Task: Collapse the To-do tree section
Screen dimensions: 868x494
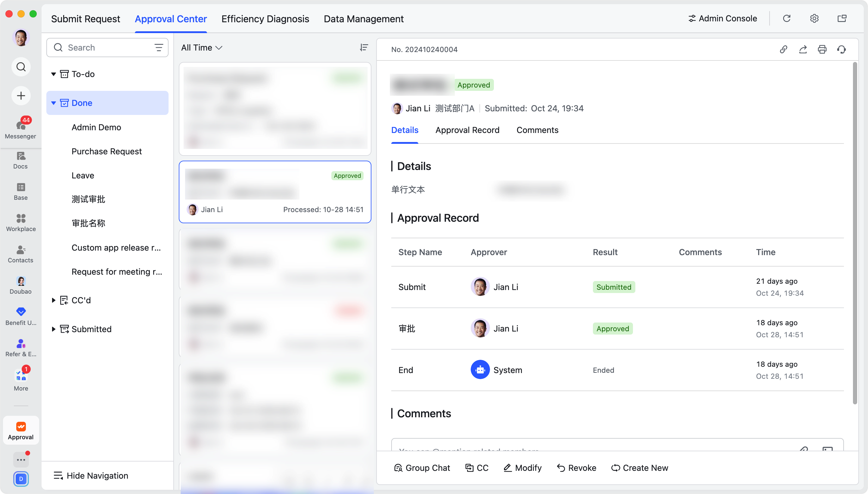Action: click(54, 74)
